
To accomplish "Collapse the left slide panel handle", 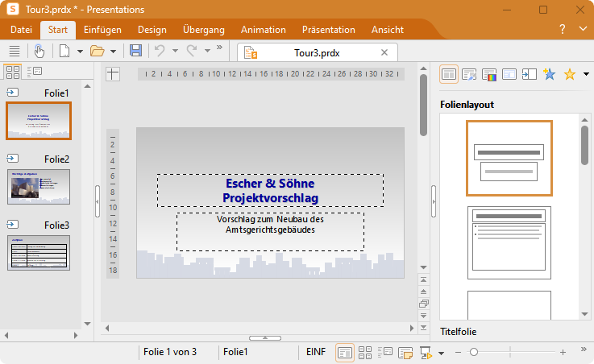I will point(98,201).
